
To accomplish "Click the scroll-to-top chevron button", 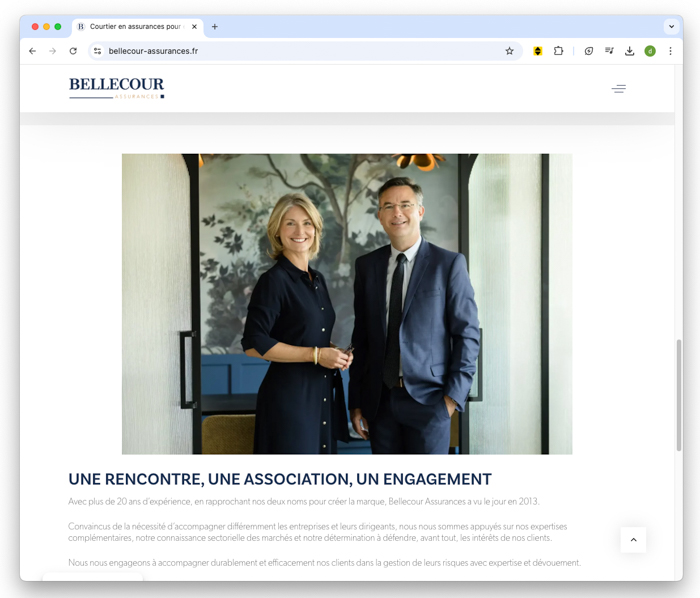I will click(x=633, y=540).
